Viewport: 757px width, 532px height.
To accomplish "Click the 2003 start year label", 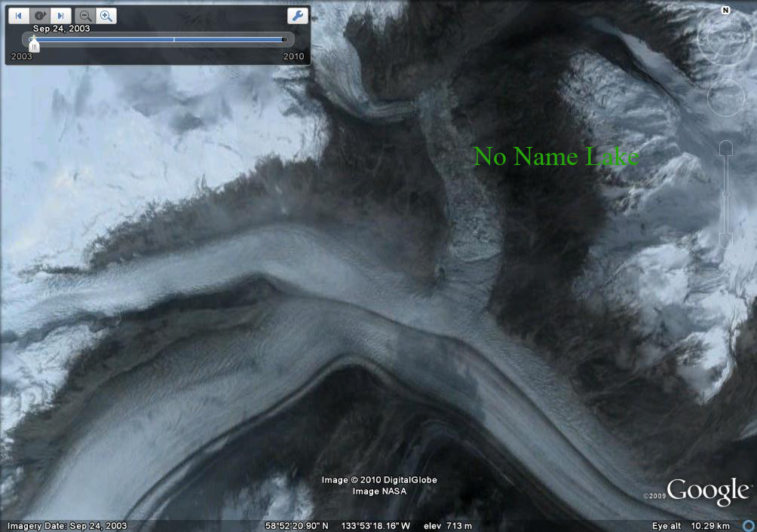I will click(21, 57).
